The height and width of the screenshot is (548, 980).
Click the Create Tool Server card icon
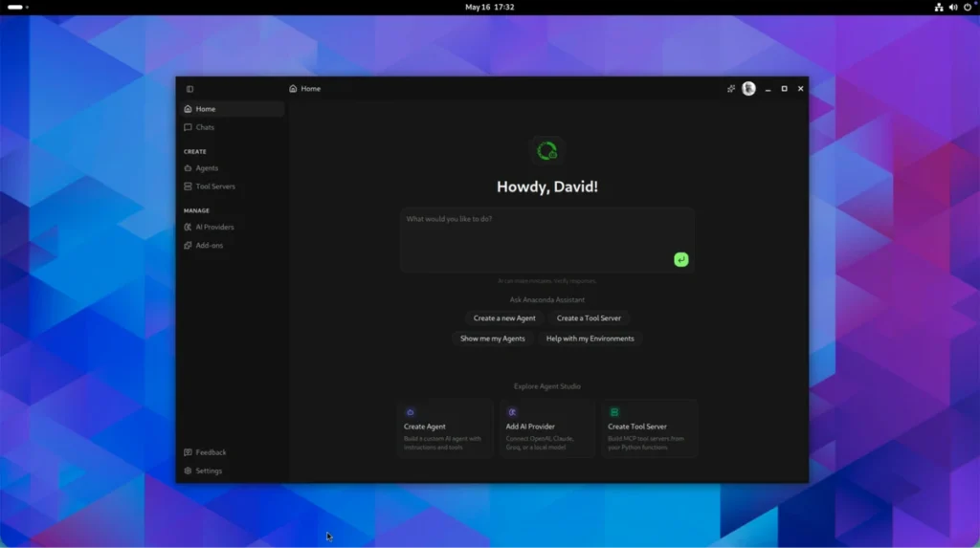click(614, 412)
